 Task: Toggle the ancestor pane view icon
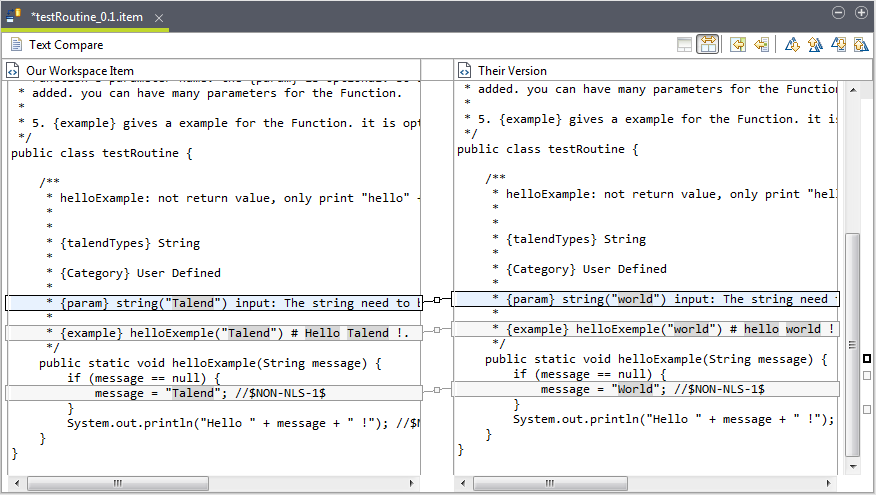(x=684, y=45)
